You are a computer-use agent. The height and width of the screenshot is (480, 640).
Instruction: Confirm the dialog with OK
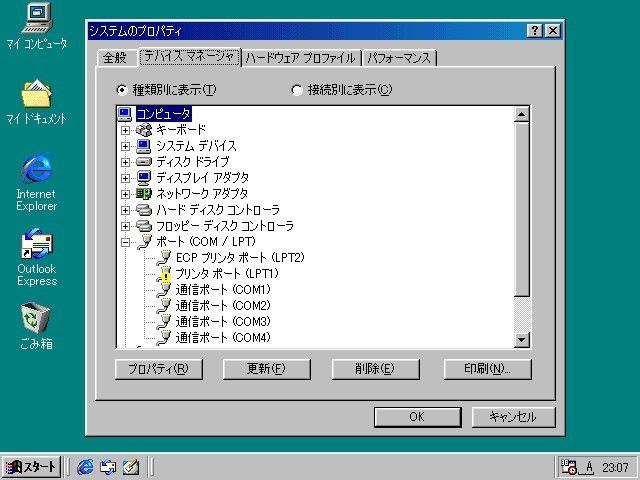(x=418, y=417)
